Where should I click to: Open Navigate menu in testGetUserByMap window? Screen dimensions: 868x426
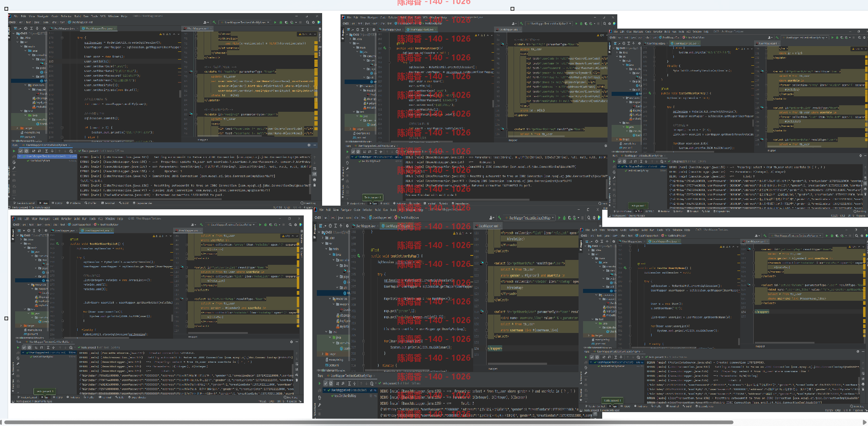click(346, 210)
